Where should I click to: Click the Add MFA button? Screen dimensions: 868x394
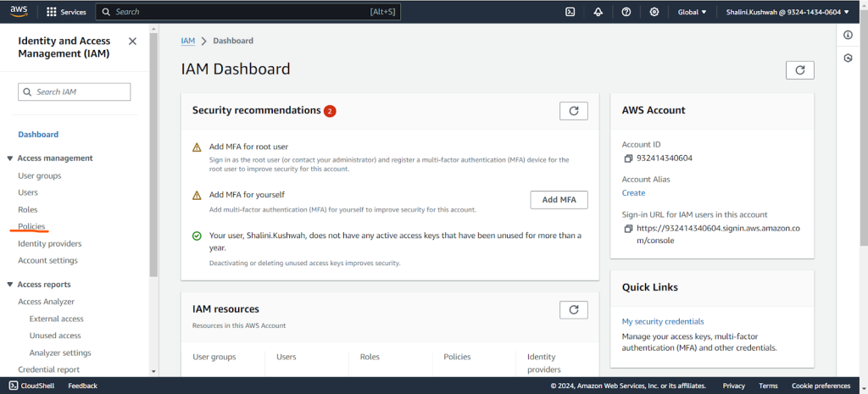559,200
